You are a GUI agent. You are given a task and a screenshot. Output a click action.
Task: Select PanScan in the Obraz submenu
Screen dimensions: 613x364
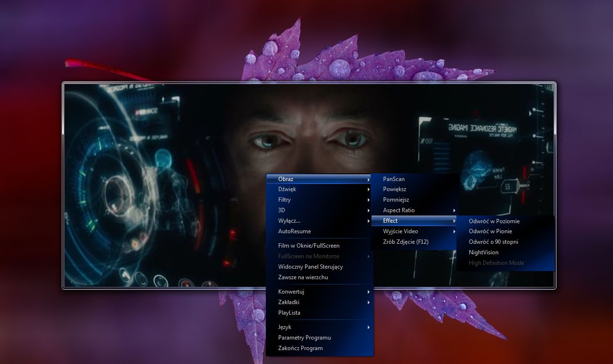(415, 179)
